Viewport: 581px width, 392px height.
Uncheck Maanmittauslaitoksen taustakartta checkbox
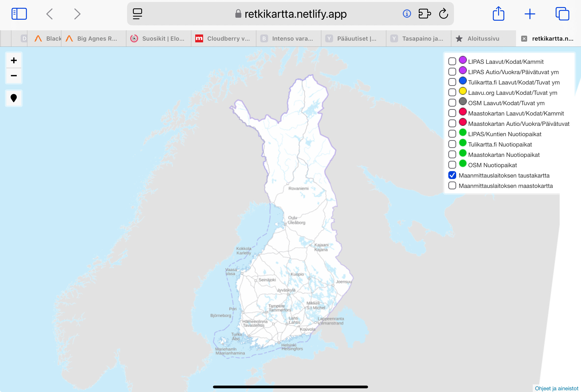[x=452, y=175]
